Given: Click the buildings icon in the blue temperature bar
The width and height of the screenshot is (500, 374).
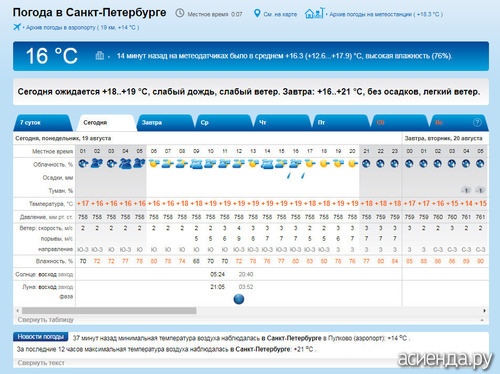Looking at the screenshot, I should click(100, 56).
